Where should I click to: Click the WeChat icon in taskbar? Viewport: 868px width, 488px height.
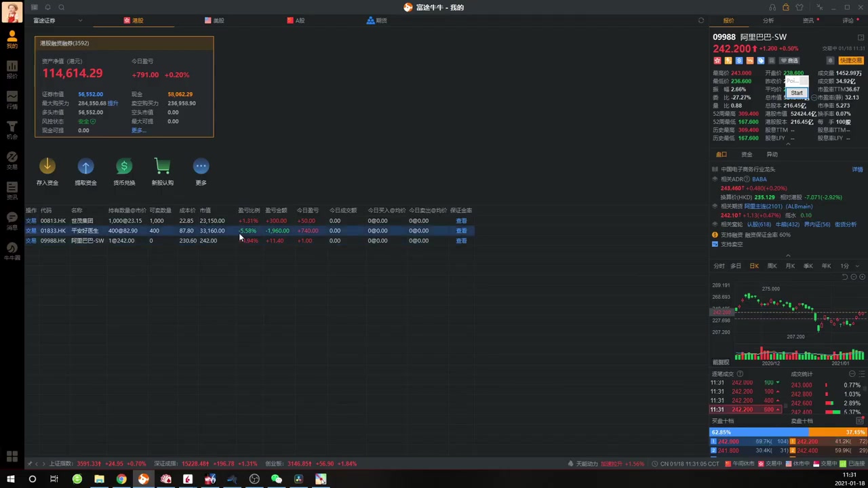pyautogui.click(x=276, y=479)
